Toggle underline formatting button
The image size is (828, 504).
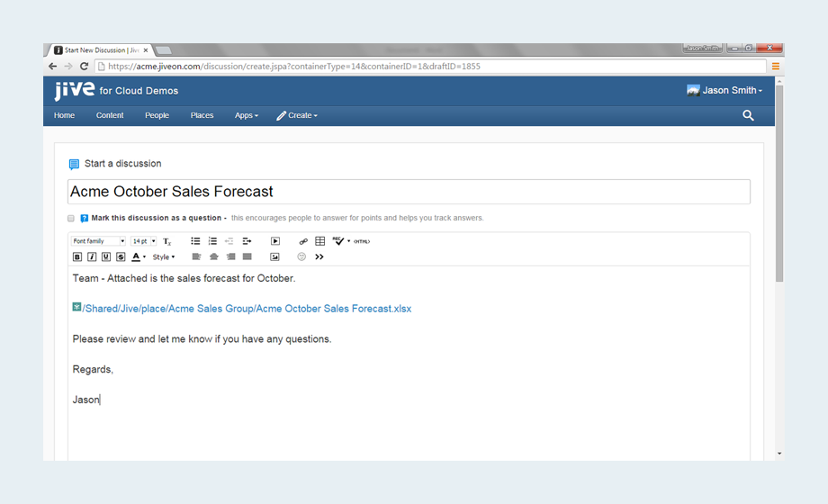click(x=106, y=257)
